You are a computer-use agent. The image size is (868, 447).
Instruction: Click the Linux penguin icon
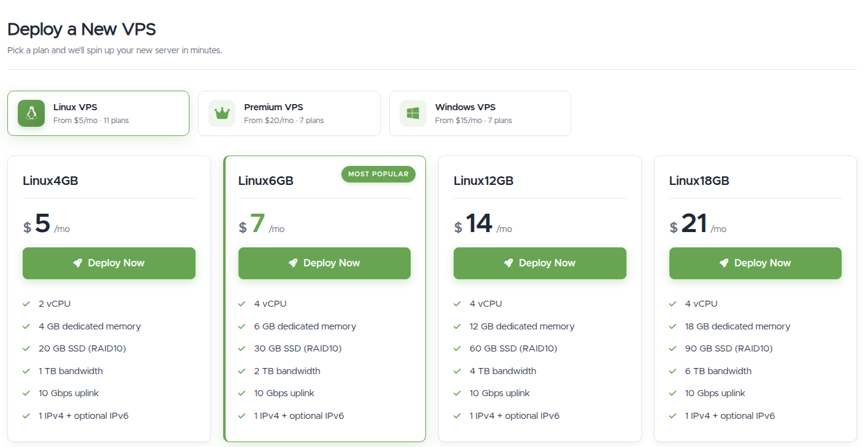(x=31, y=113)
